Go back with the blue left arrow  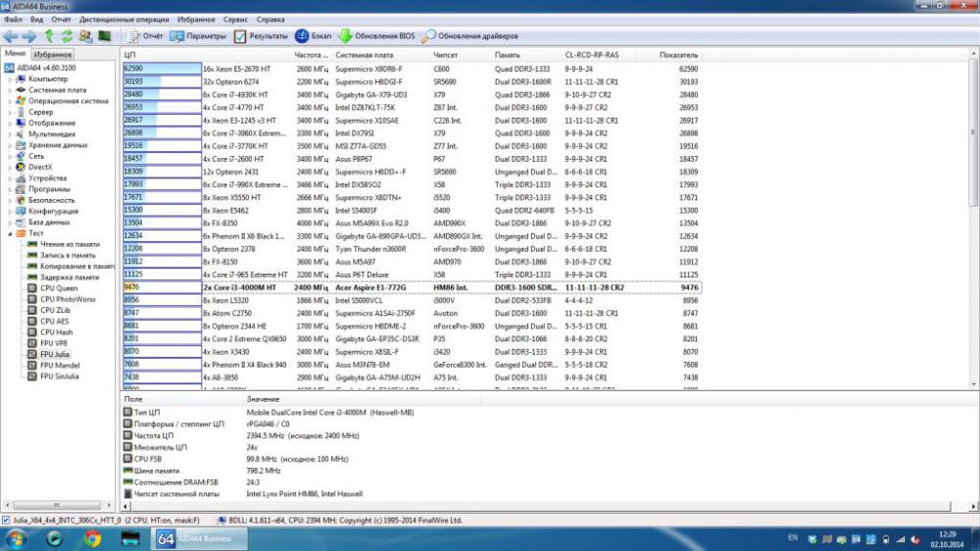pyautogui.click(x=11, y=36)
